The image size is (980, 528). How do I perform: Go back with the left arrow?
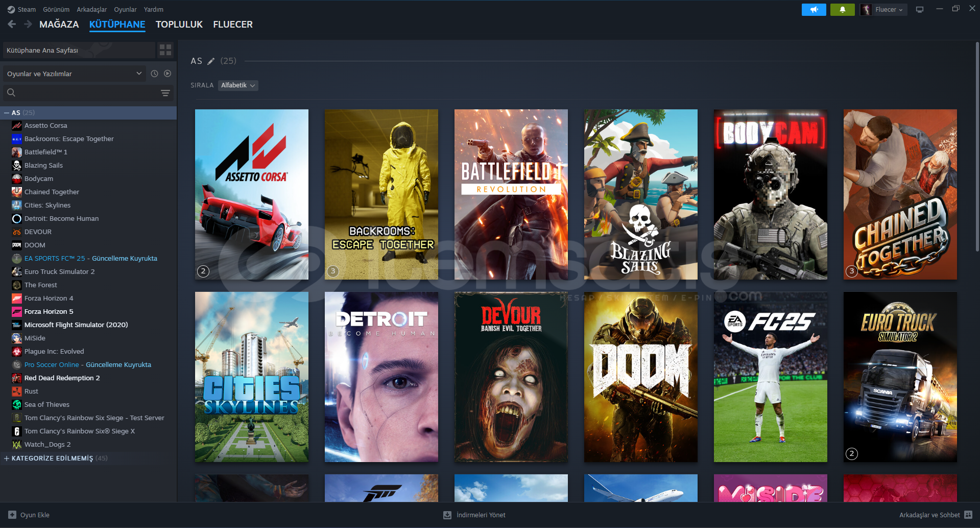click(12, 24)
